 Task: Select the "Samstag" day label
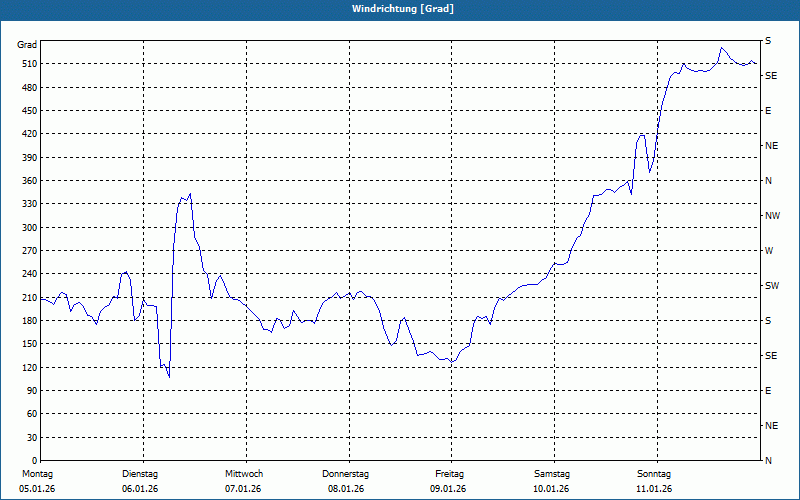[x=552, y=474]
